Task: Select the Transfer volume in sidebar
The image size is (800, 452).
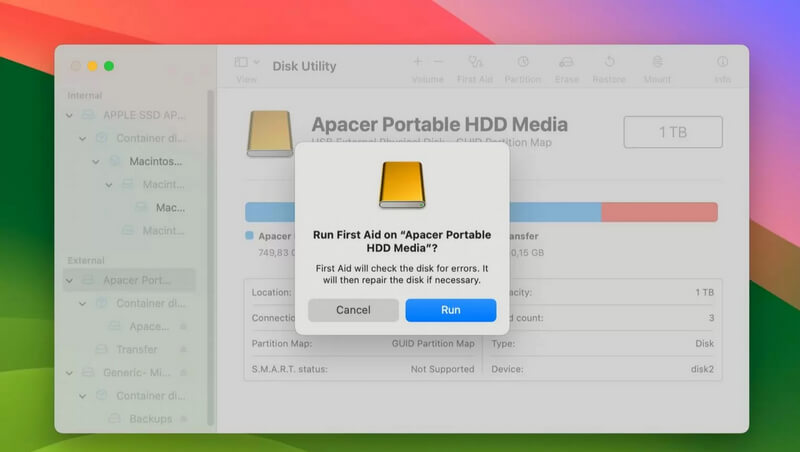Action: click(137, 350)
